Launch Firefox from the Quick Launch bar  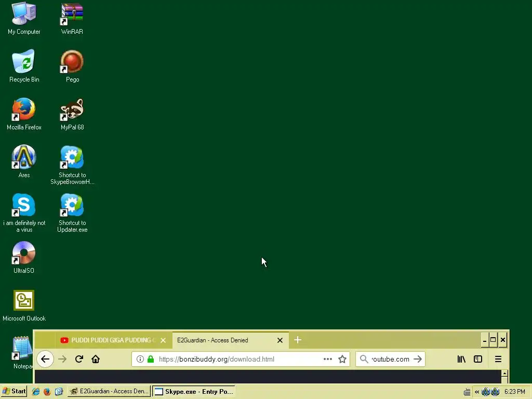point(47,392)
